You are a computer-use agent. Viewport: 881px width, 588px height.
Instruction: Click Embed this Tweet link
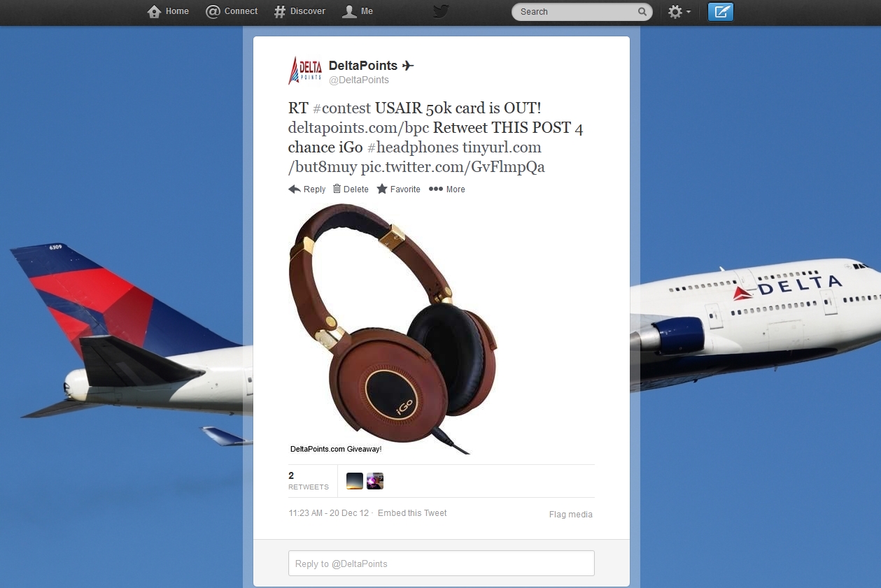412,513
